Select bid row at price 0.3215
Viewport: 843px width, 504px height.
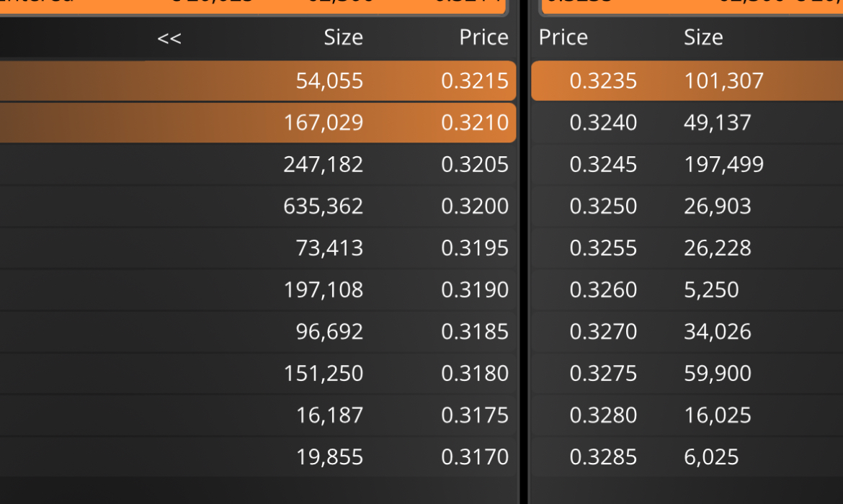click(x=258, y=81)
